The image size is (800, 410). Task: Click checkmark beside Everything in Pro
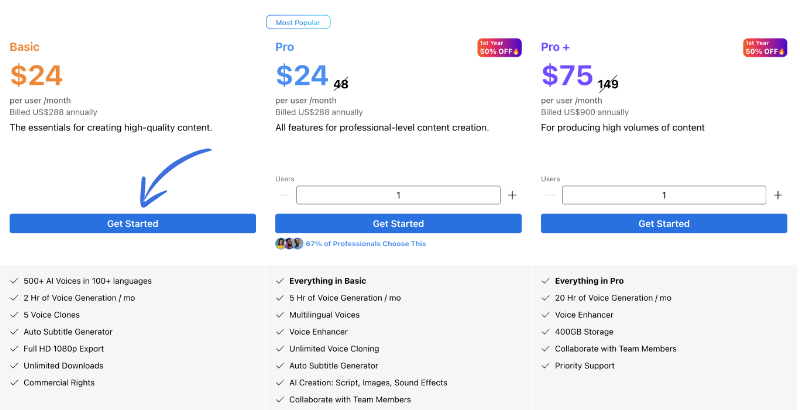click(x=546, y=281)
